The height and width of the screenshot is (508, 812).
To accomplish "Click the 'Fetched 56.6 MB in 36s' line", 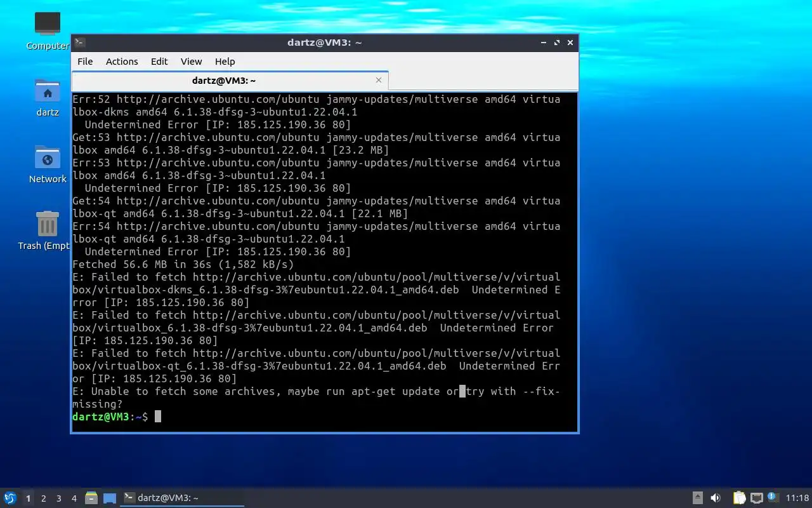I will coord(183,264).
